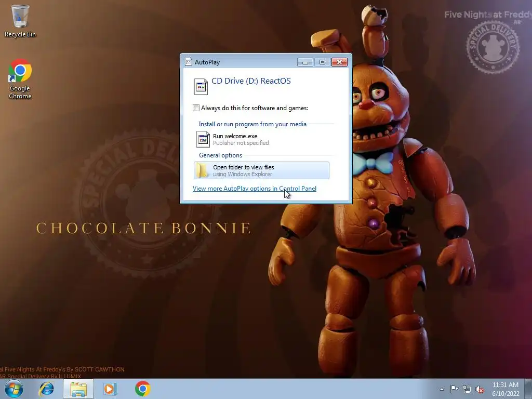Open View more AutoPlay options in Control Panel
This screenshot has width=532, height=399.
(x=255, y=188)
